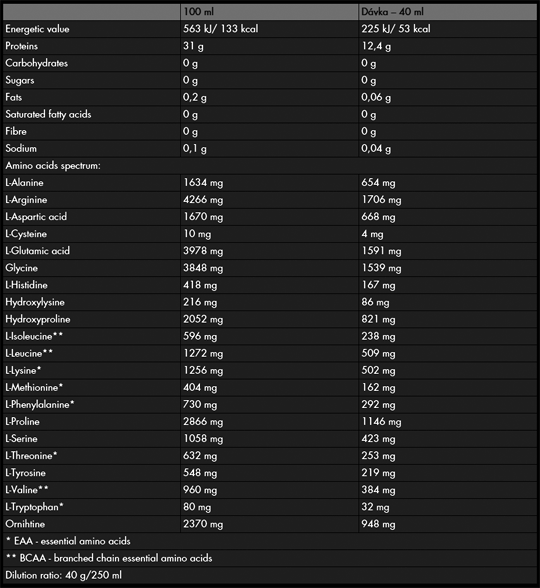
Task: Click the 'L-Tryptophan*' row label
Action: (34, 507)
